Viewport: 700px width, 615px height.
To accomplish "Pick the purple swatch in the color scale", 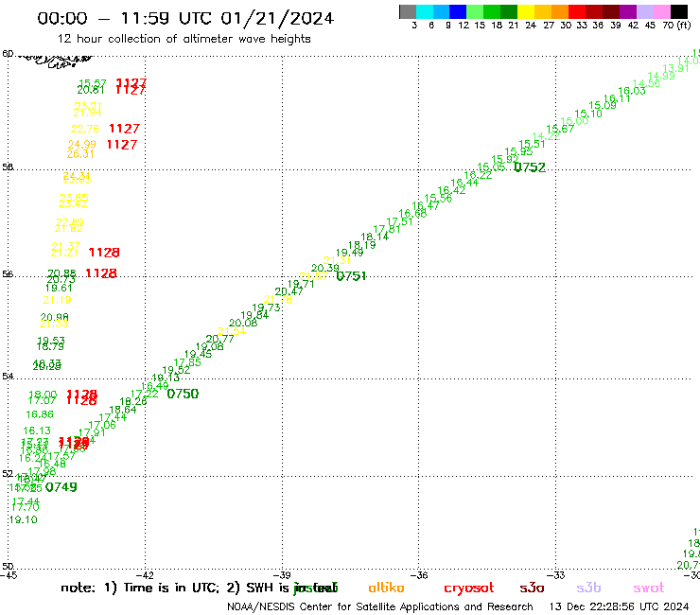I will coord(628,11).
